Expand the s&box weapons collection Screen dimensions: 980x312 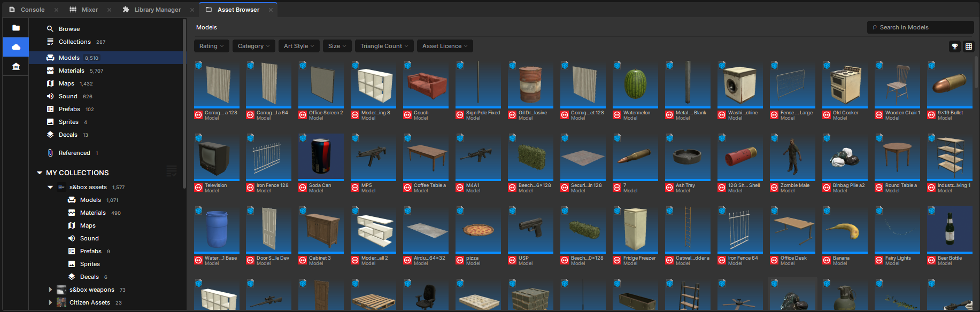(50, 290)
